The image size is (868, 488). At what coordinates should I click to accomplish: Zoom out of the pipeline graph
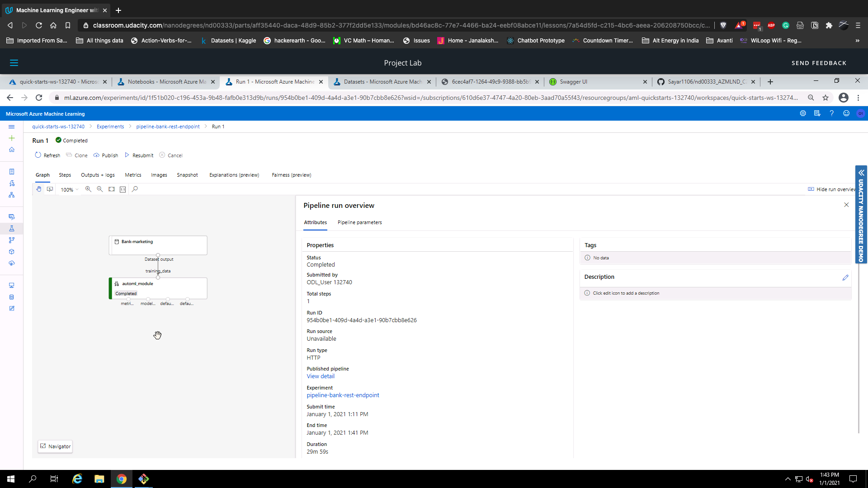(x=100, y=189)
